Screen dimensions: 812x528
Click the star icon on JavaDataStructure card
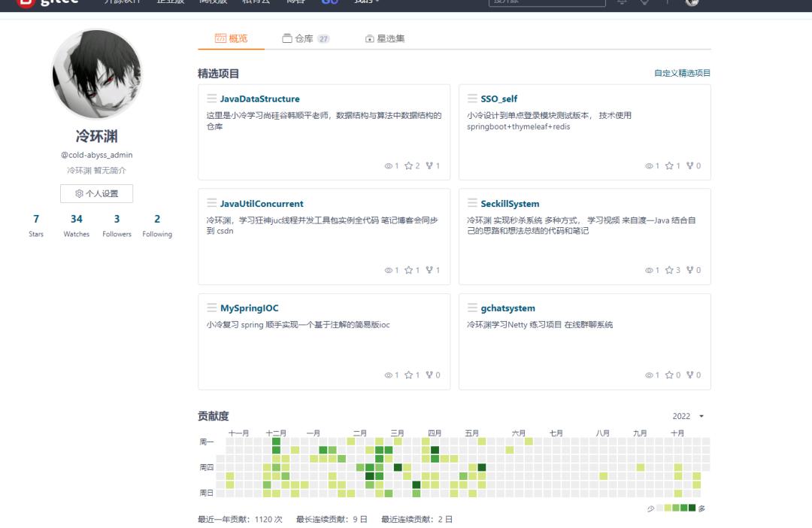tap(408, 165)
